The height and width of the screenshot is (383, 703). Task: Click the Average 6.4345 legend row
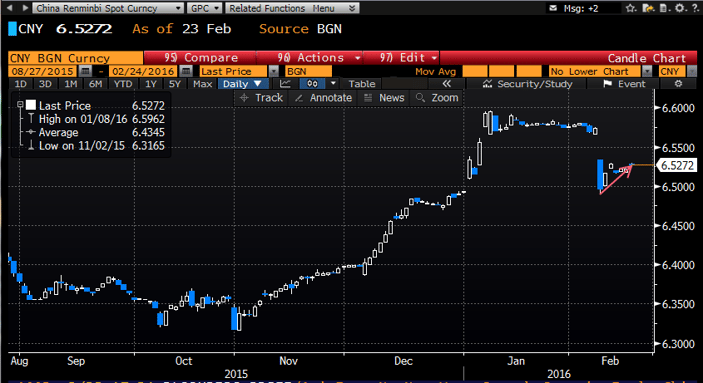tap(96, 132)
